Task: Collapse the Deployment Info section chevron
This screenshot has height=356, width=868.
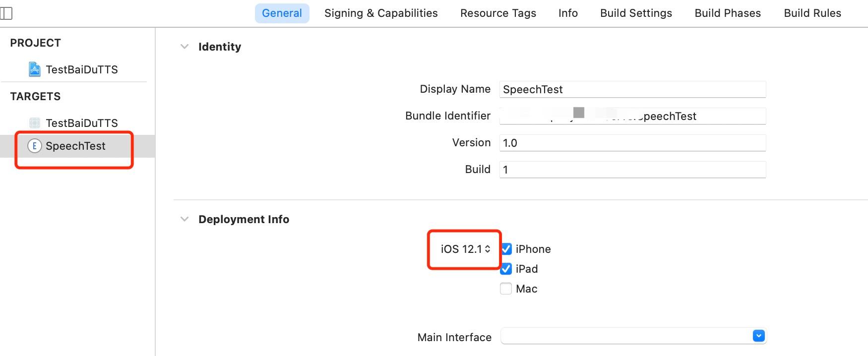Action: [x=185, y=219]
